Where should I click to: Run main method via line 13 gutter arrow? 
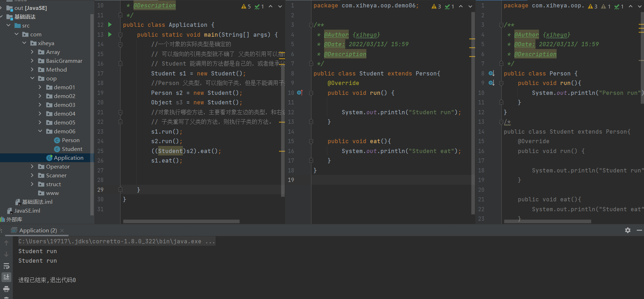pyautogui.click(x=110, y=35)
